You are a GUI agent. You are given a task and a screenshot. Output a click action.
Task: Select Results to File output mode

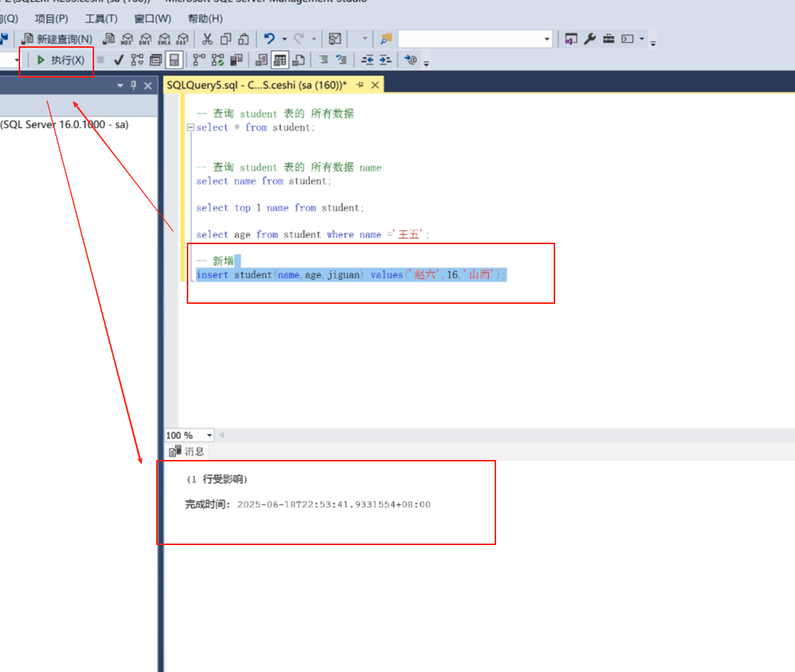[299, 60]
